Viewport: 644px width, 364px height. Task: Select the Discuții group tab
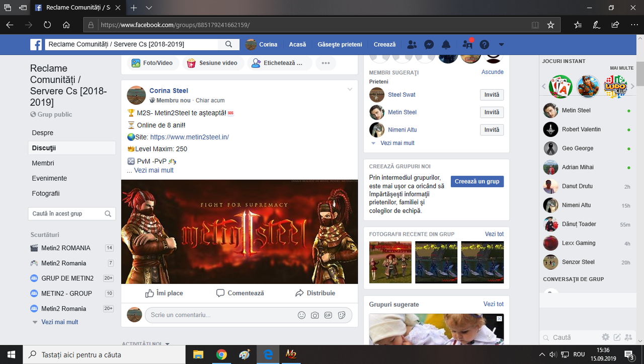(x=72, y=148)
